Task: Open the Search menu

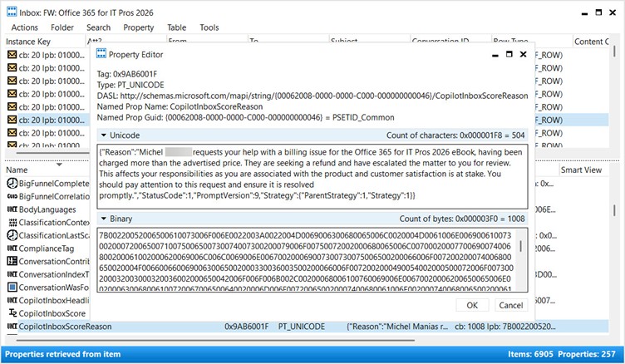Action: point(98,27)
